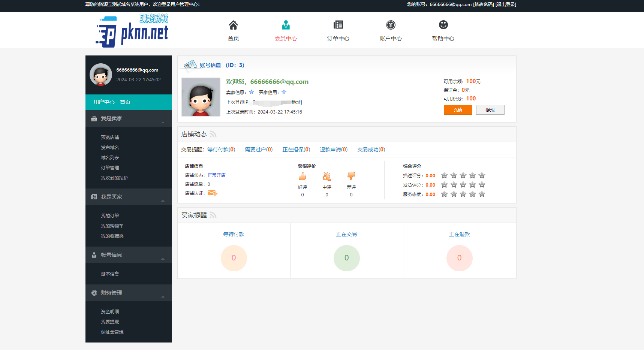Click the user avatar photo

coord(201,97)
